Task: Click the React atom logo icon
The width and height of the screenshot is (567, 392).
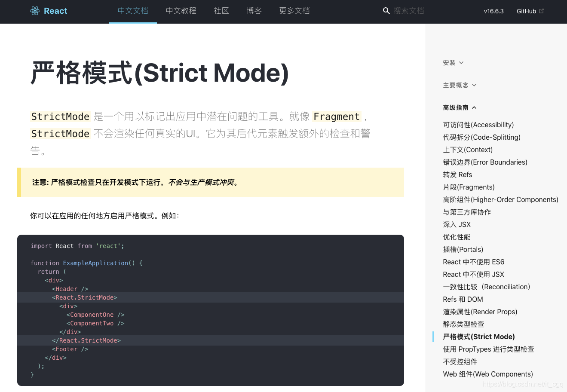Action: click(35, 11)
